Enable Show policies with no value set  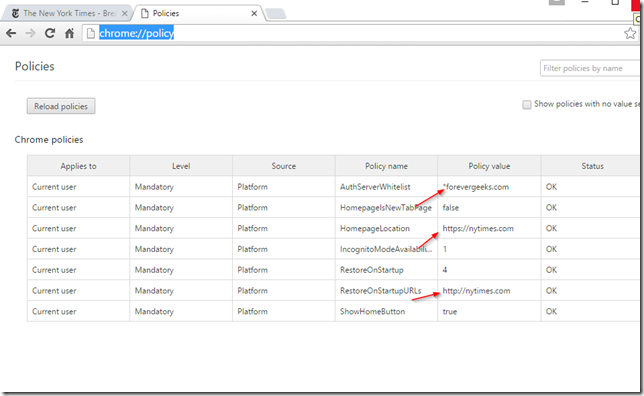527,105
